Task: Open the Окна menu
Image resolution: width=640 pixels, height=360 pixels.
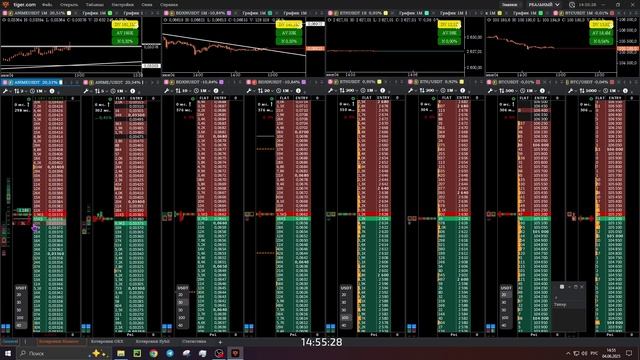Action: coord(147,4)
